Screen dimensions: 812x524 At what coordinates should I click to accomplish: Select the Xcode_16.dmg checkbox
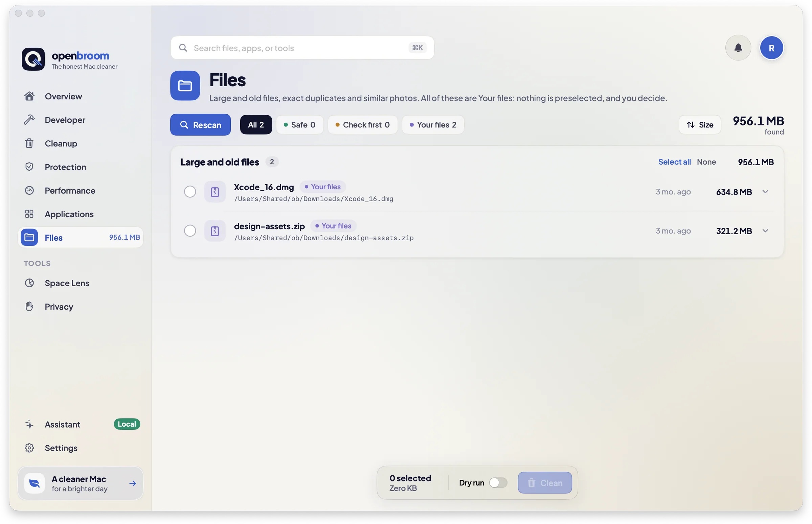[x=190, y=192]
